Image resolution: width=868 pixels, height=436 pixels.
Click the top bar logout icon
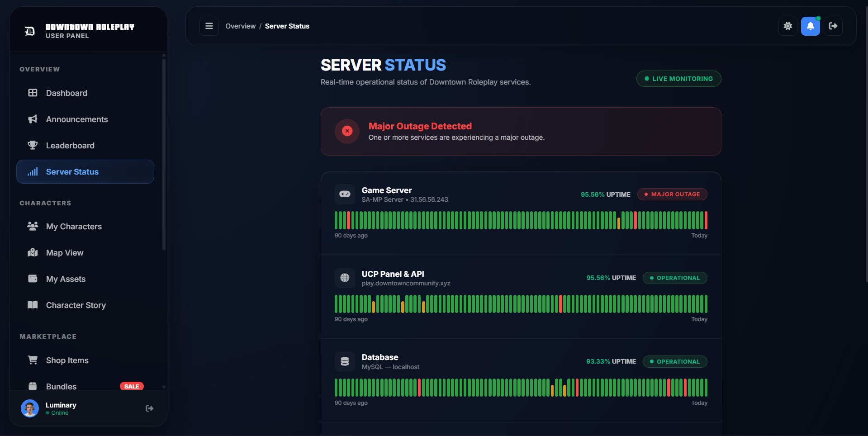(833, 26)
